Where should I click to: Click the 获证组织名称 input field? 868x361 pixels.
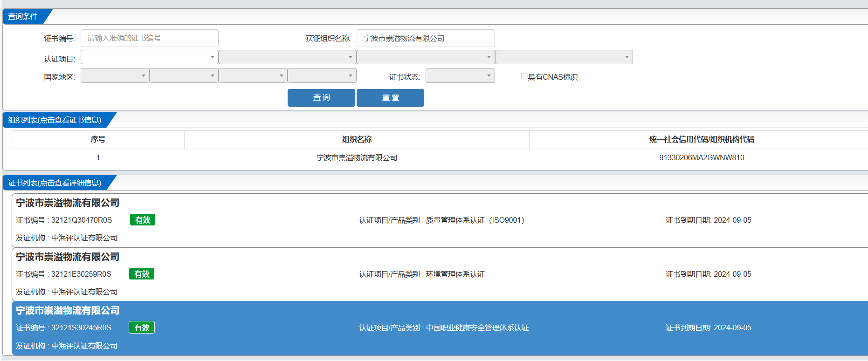pyautogui.click(x=426, y=38)
